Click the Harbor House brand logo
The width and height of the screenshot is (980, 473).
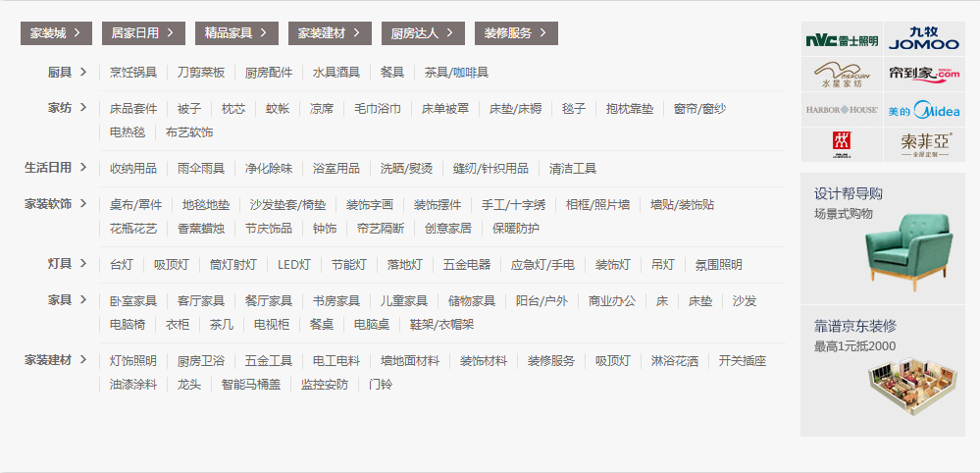(842, 110)
